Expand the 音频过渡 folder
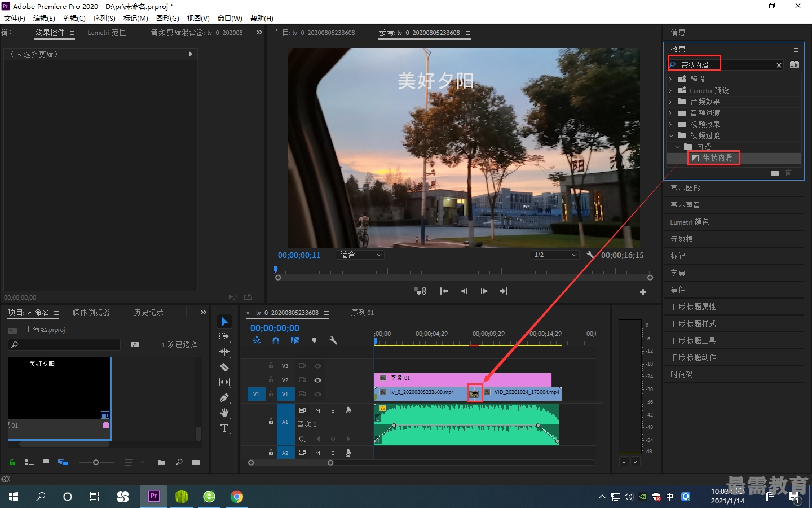This screenshot has height=508, width=812. (x=670, y=113)
